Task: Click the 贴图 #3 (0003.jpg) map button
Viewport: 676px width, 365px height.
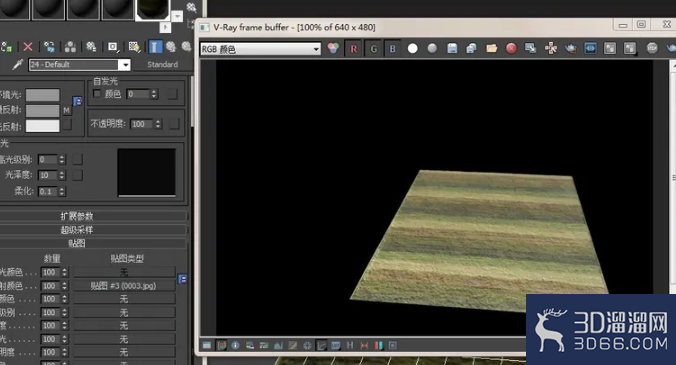Action: (124, 286)
